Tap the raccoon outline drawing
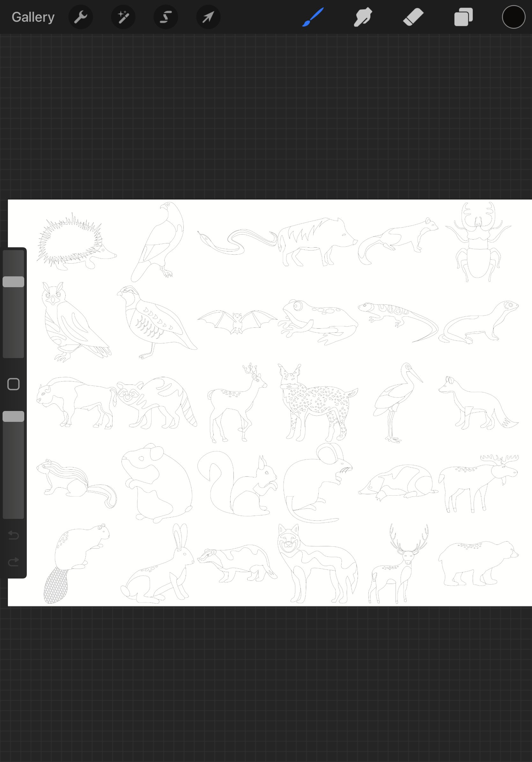Viewport: 532px width, 762px height. pyautogui.click(x=157, y=403)
